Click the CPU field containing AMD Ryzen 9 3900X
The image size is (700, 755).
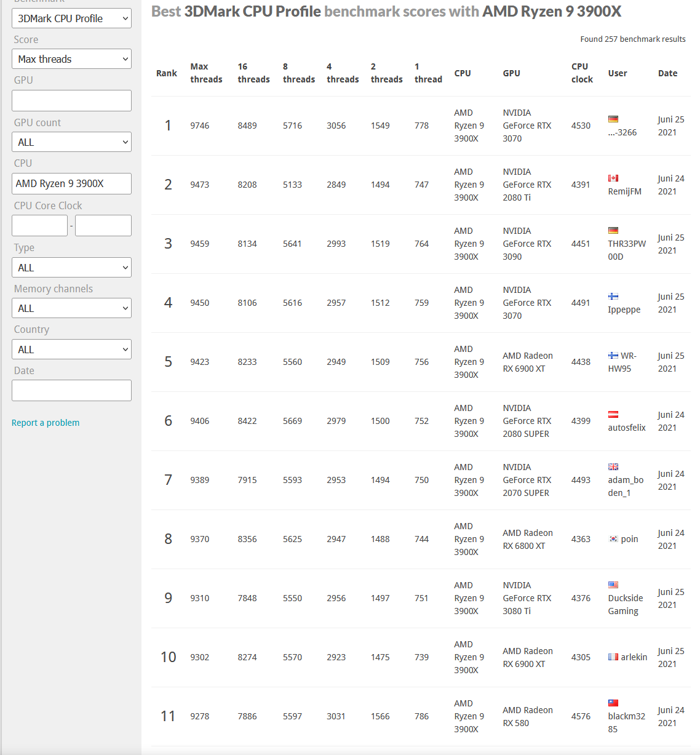(x=71, y=183)
